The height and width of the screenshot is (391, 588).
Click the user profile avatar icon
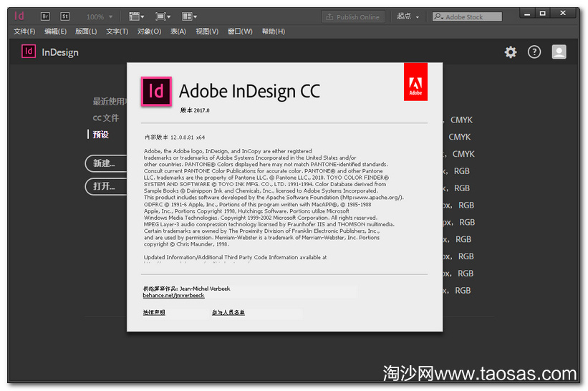559,52
